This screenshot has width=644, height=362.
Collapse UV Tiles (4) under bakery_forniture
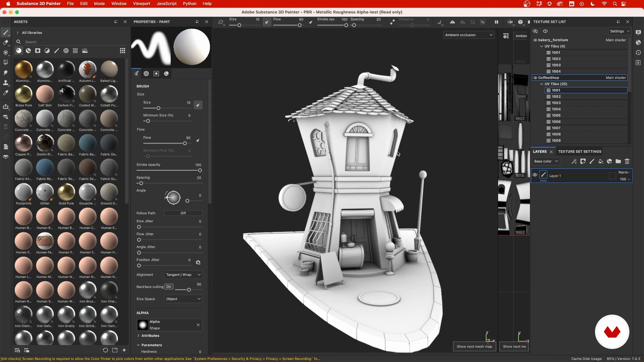pyautogui.click(x=542, y=46)
